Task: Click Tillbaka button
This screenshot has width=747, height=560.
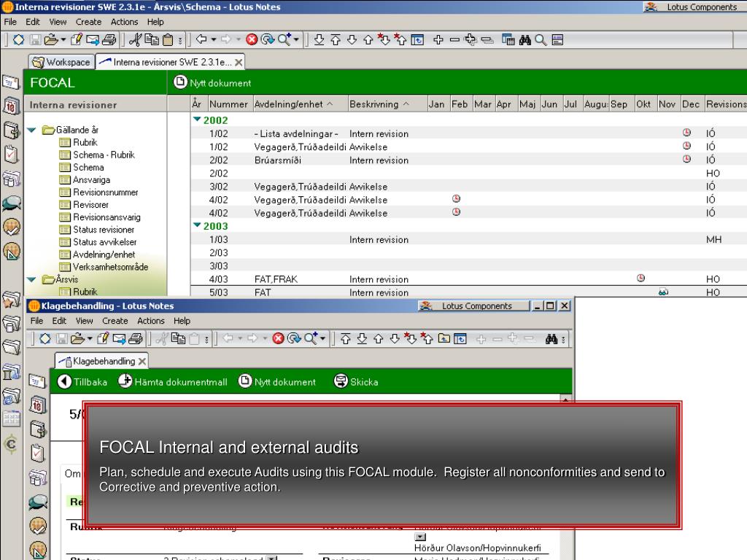Action: (x=82, y=382)
